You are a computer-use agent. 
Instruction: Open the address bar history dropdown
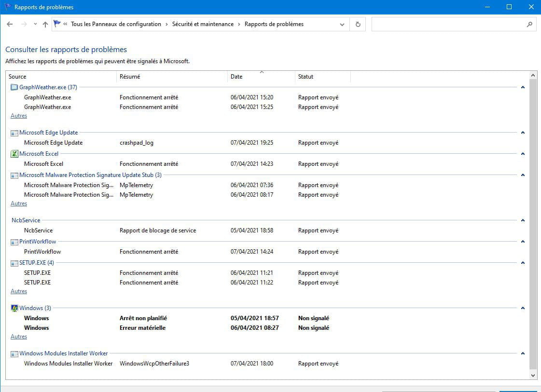342,25
